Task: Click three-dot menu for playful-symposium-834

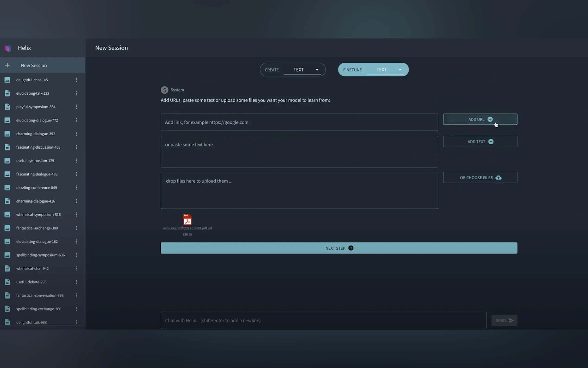Action: click(x=76, y=107)
